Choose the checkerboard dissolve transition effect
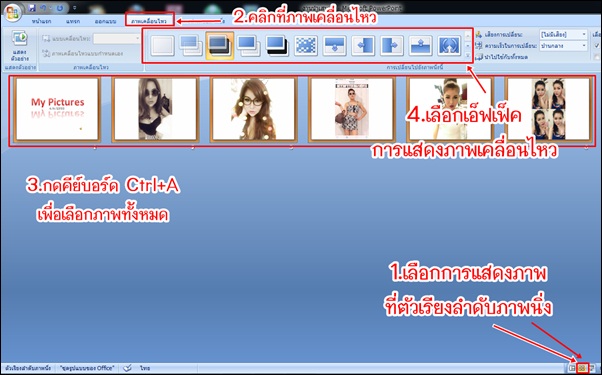The image size is (602, 375). (306, 46)
